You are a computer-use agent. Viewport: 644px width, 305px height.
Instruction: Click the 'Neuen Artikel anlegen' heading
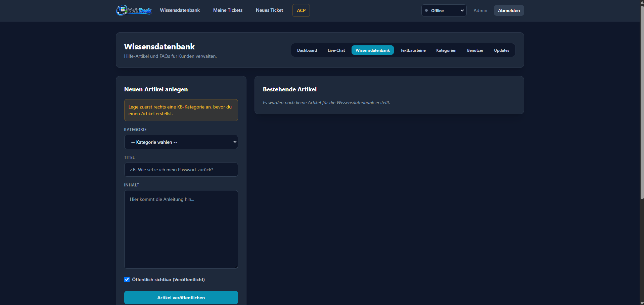point(156,89)
